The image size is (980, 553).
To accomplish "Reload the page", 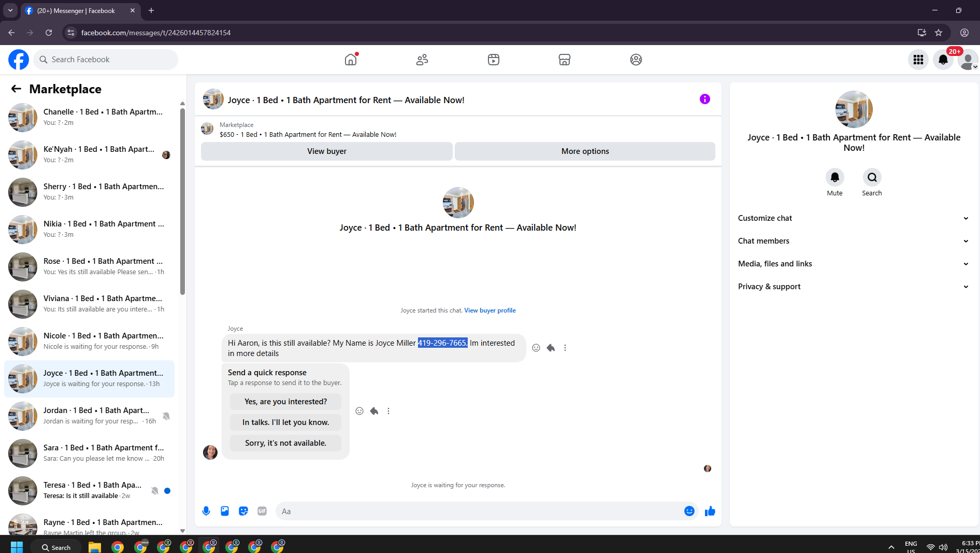I will (49, 33).
